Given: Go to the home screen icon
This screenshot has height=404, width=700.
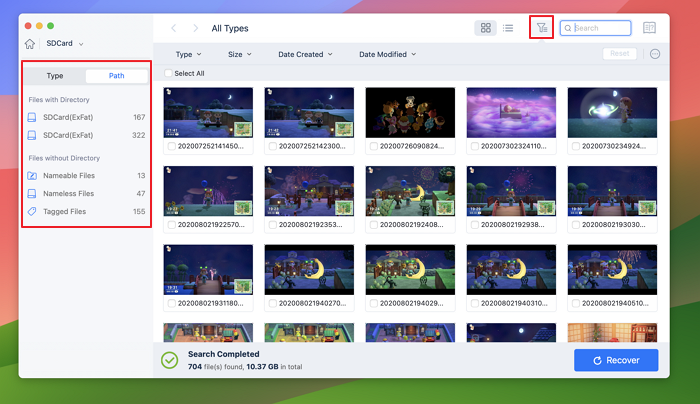Looking at the screenshot, I should [29, 44].
